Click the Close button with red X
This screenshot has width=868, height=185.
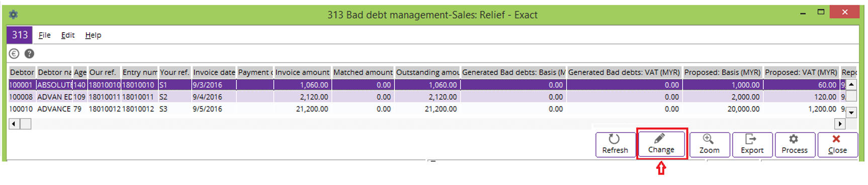click(837, 145)
